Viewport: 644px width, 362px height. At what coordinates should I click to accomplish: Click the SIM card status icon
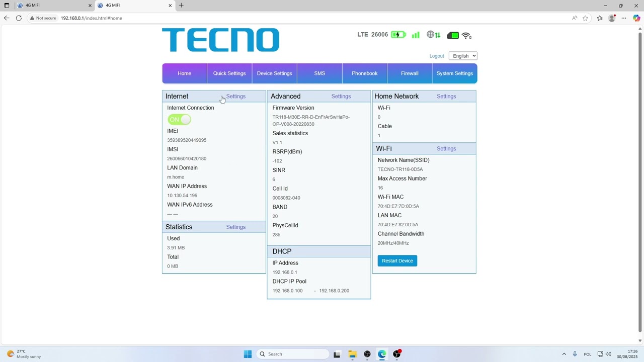(x=453, y=35)
